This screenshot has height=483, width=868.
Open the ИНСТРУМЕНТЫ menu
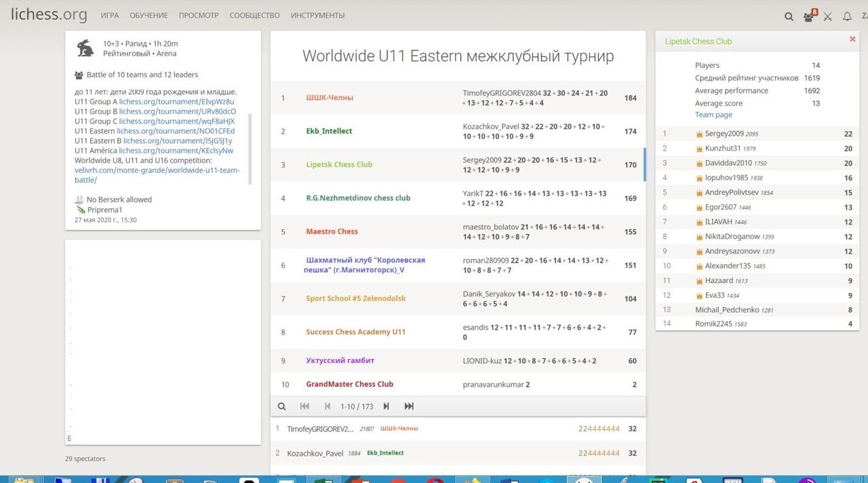tap(317, 16)
